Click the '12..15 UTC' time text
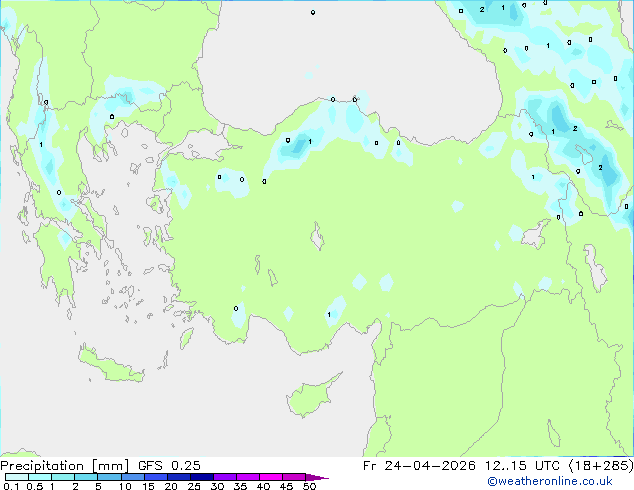Image resolution: width=634 pixels, height=490 pixels. [523, 466]
